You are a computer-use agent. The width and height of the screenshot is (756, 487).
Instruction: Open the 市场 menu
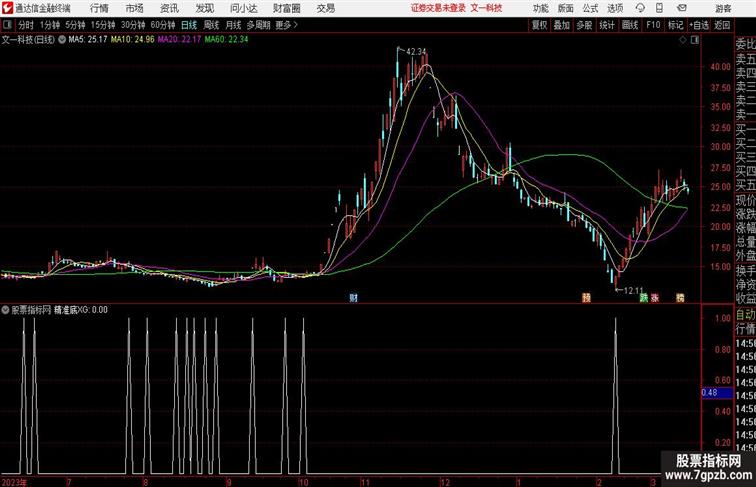(135, 8)
